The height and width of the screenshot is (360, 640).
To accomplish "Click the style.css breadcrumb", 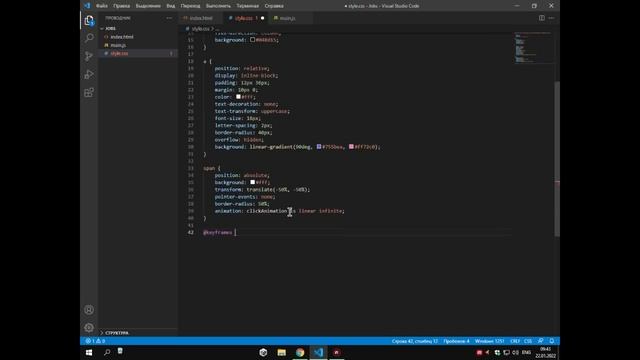I will click(200, 29).
